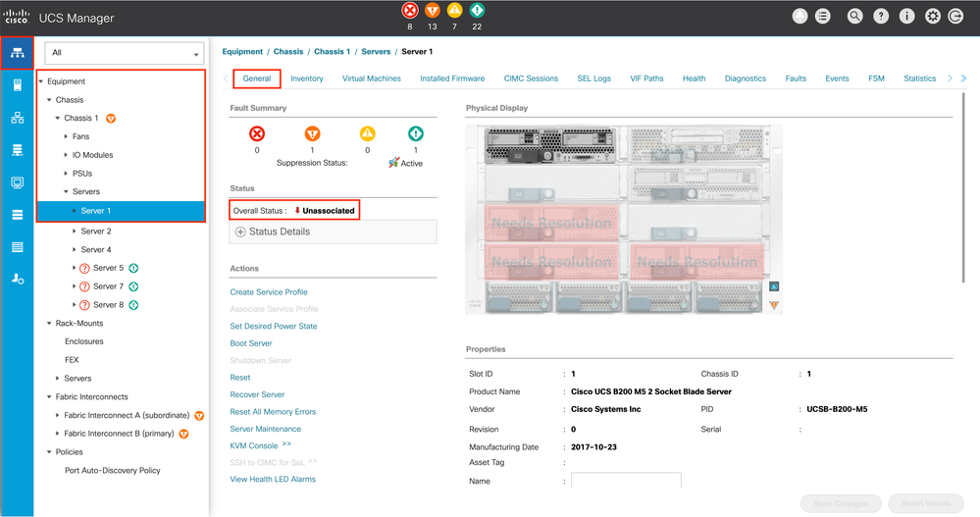
Task: Open the Chassis profiles view in the left sidebar
Action: coord(17,247)
